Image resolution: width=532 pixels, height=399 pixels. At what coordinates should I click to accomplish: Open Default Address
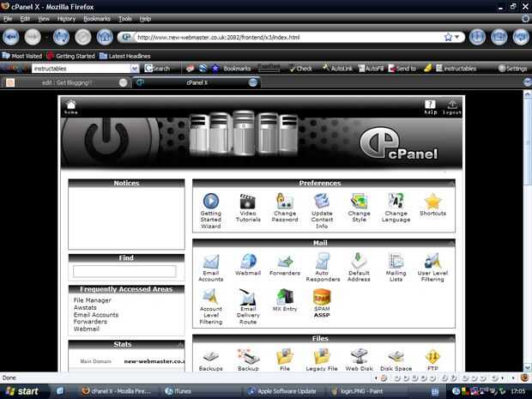coord(359,261)
